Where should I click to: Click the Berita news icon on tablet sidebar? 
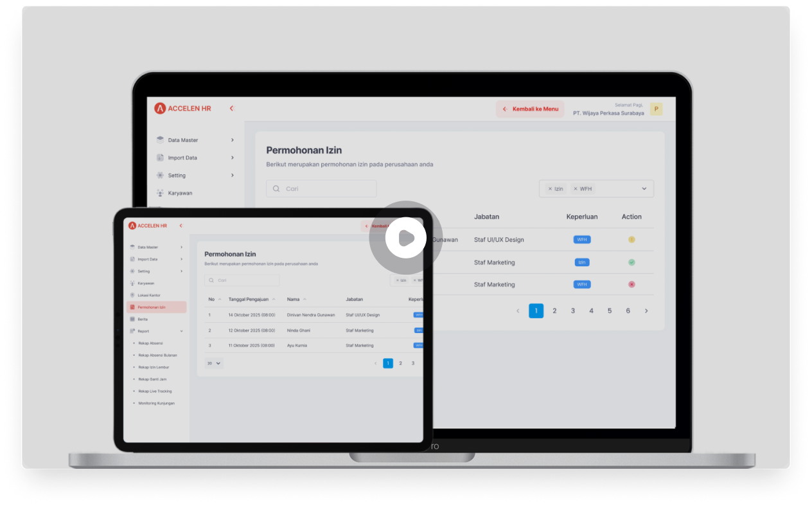(x=132, y=319)
